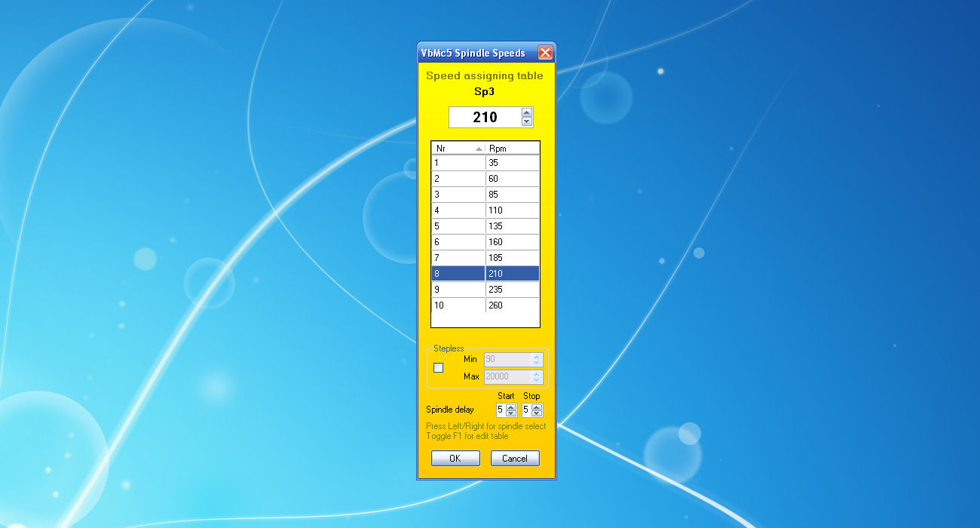This screenshot has height=528, width=980.
Task: Select table row 1 with 35 Rpm
Action: click(485, 163)
